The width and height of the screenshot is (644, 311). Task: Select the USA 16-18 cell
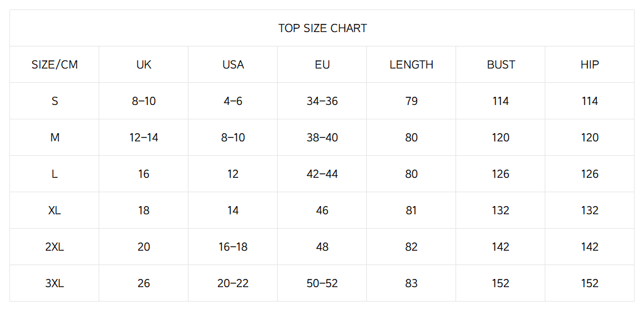pos(233,247)
